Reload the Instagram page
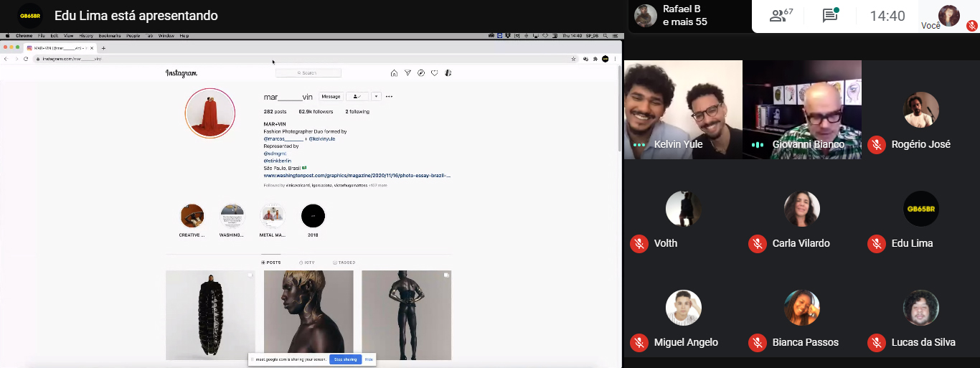The height and width of the screenshot is (368, 980). pyautogui.click(x=26, y=59)
